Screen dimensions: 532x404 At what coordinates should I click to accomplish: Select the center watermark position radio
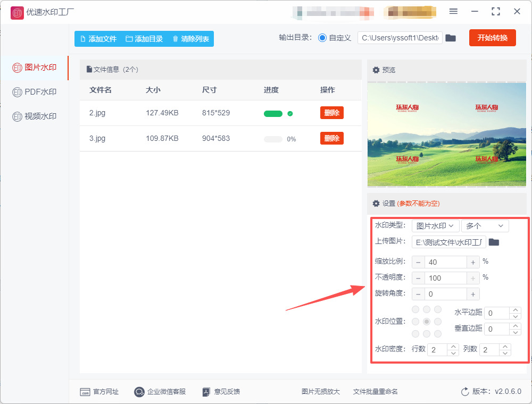point(426,322)
